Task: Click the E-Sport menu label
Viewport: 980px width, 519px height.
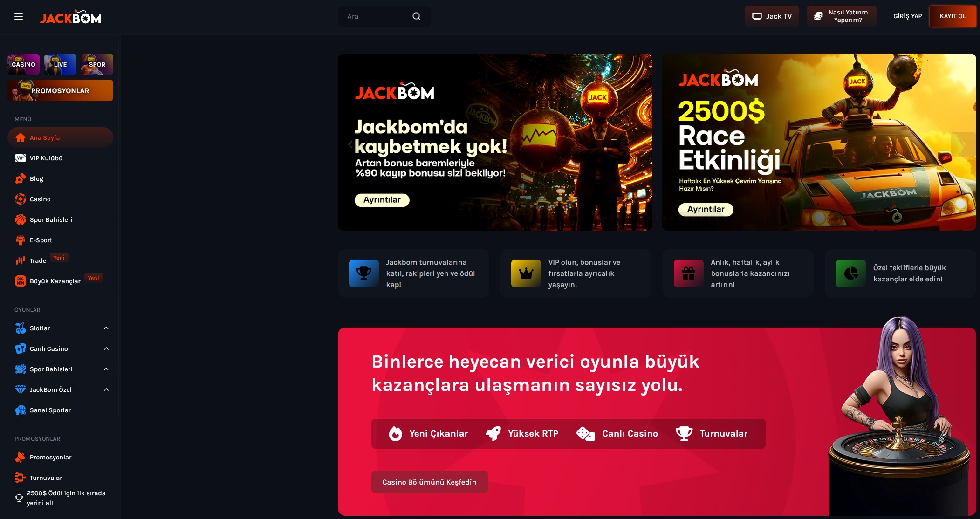Action: coord(41,240)
